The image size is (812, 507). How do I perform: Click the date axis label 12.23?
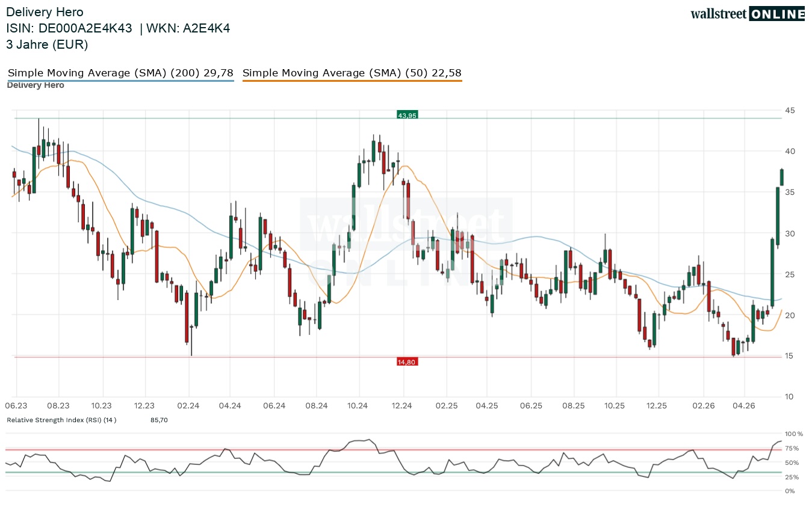[x=144, y=406]
